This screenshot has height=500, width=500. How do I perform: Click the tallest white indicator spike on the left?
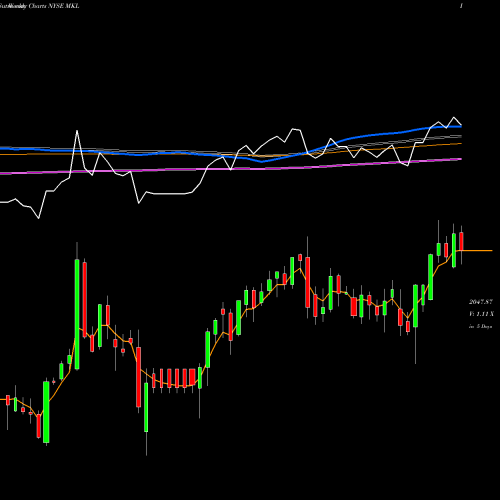pyautogui.click(x=77, y=132)
